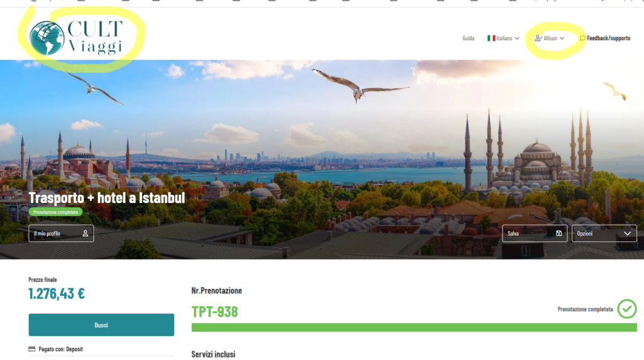Click the CULT Viaggi globe logo
Image resolution: width=644 pixels, height=360 pixels.
pyautogui.click(x=47, y=38)
